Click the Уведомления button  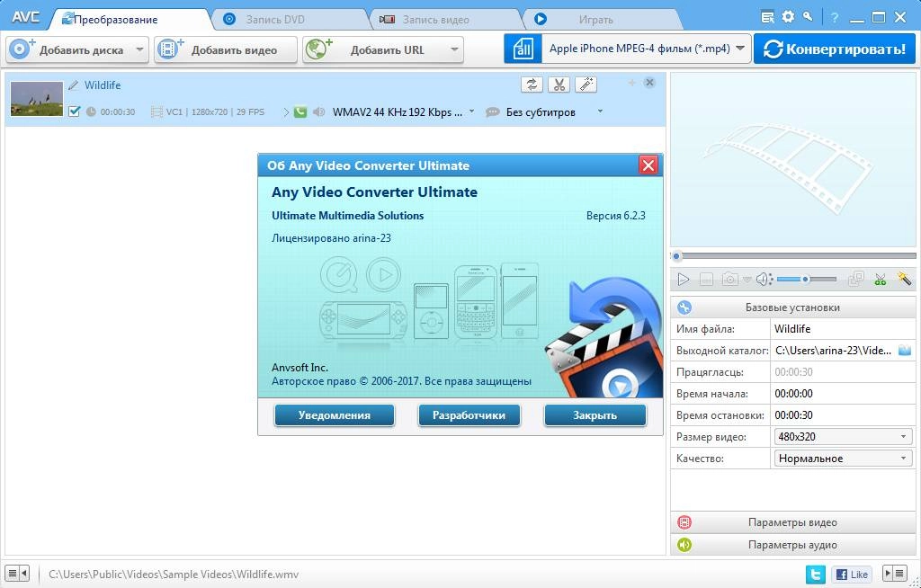click(x=335, y=415)
